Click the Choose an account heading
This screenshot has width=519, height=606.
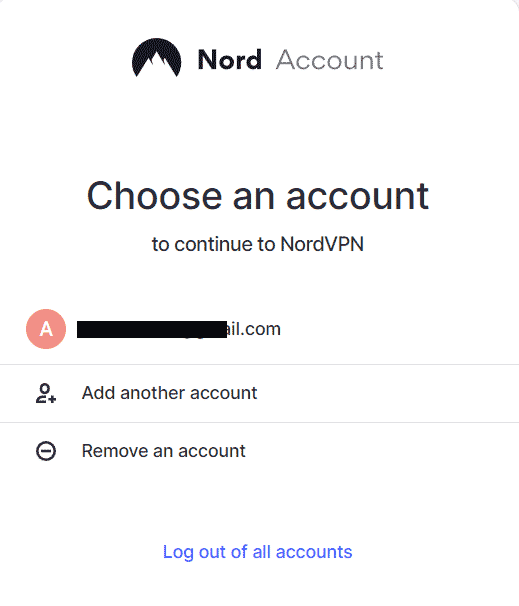pos(258,196)
